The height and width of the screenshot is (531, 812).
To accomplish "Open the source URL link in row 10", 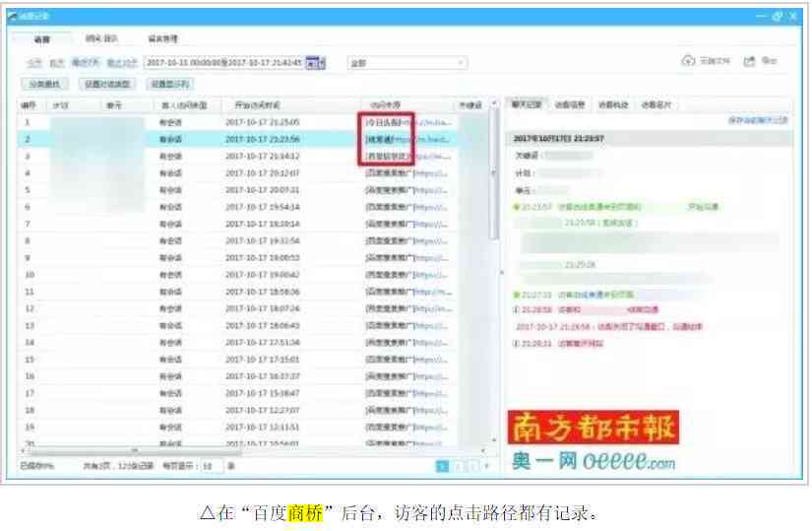I will pyautogui.click(x=432, y=275).
